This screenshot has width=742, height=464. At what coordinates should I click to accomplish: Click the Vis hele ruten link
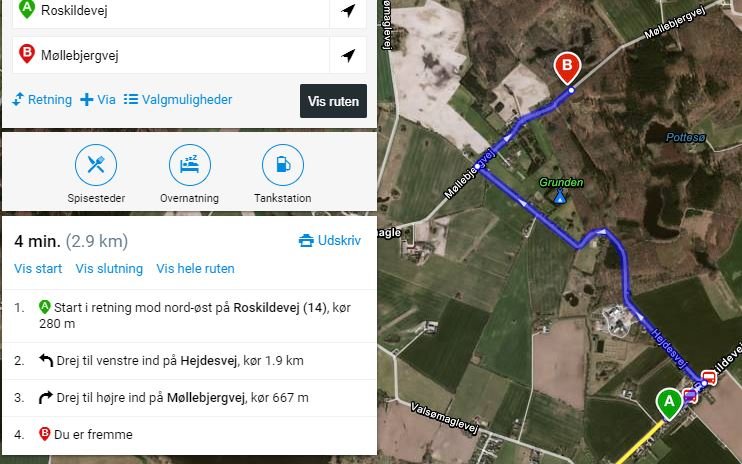[195, 269]
